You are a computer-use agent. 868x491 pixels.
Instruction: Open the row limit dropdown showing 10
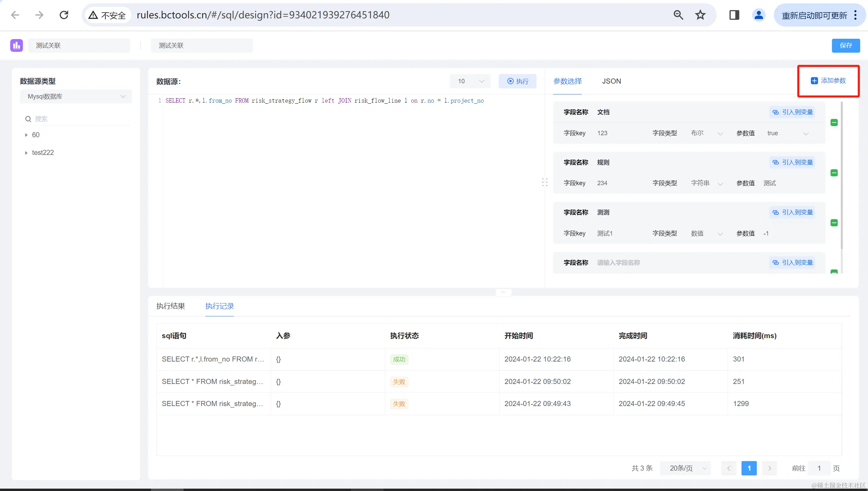coord(470,81)
